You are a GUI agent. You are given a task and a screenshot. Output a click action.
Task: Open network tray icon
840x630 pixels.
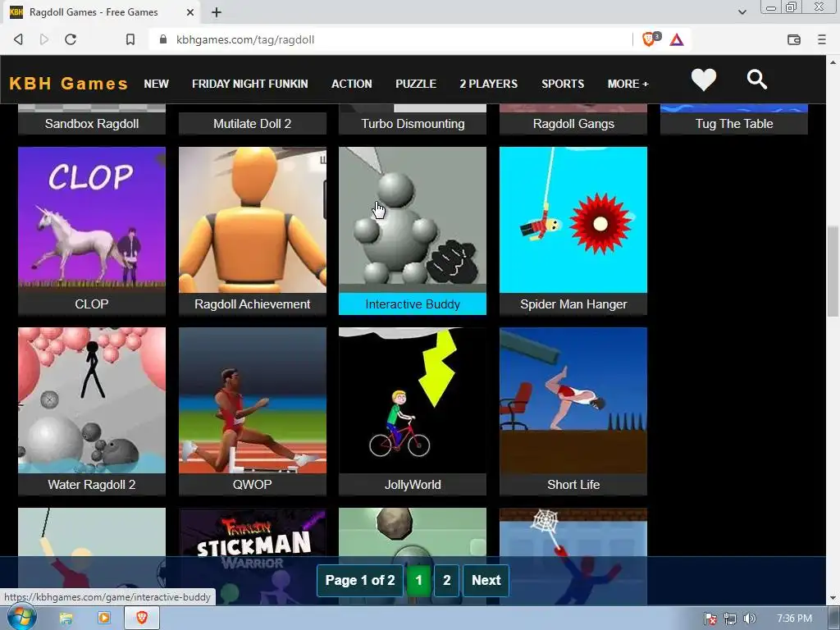coord(729,619)
